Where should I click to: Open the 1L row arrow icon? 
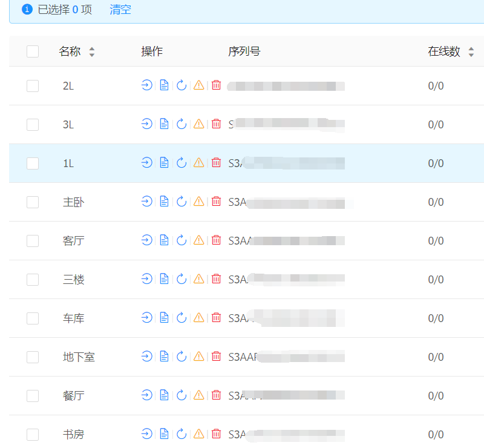coord(147,162)
